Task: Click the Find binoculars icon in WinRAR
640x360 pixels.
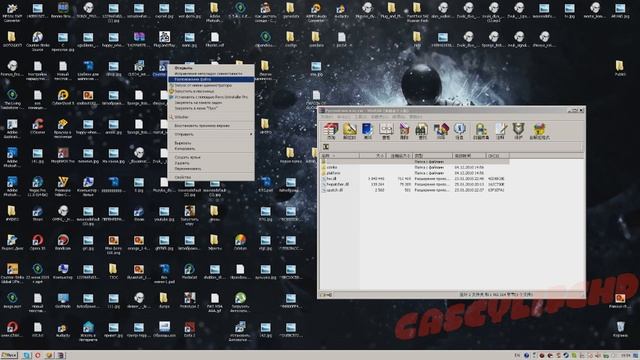Action: pos(422,131)
